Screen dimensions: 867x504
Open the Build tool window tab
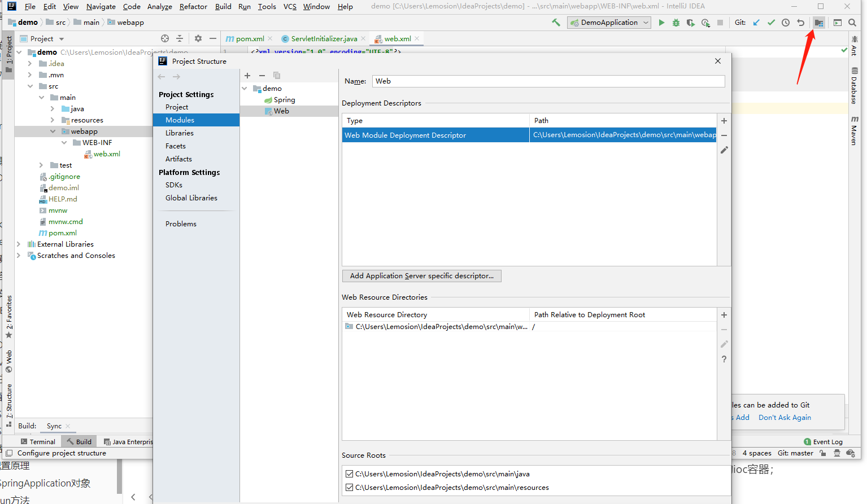79,442
